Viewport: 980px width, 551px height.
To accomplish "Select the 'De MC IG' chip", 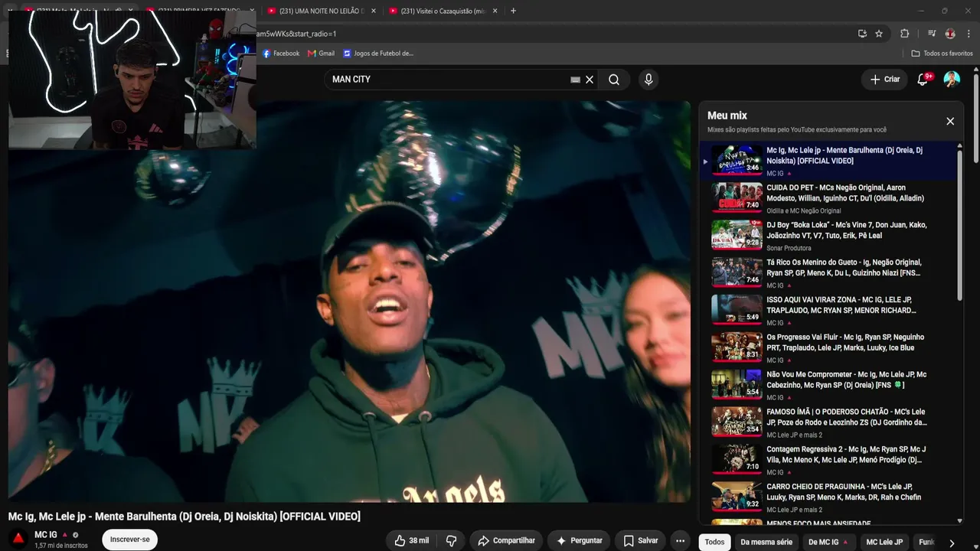I will coord(828,542).
